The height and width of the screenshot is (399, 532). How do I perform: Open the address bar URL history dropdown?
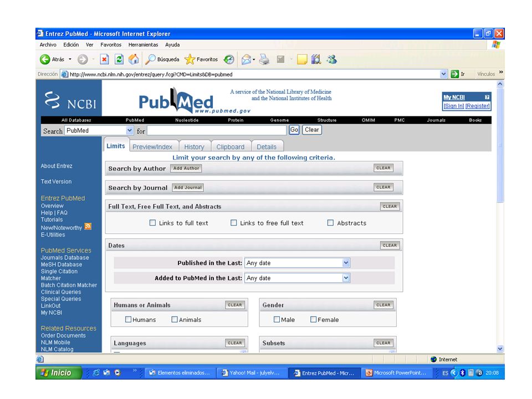coord(443,74)
